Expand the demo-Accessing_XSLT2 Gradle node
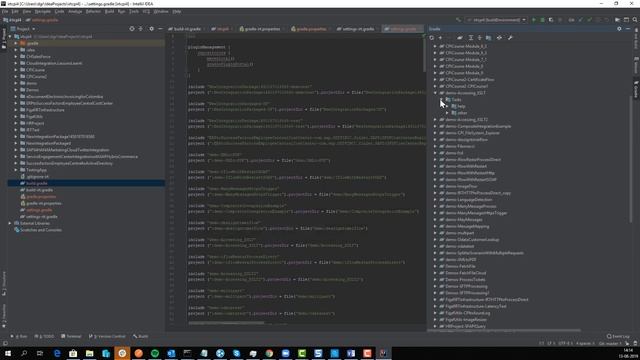 point(435,120)
